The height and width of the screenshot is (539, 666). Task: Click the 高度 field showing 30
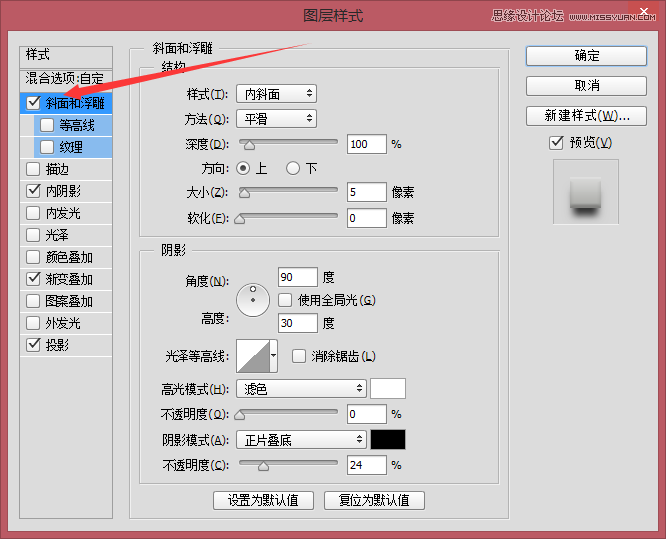tap(297, 323)
